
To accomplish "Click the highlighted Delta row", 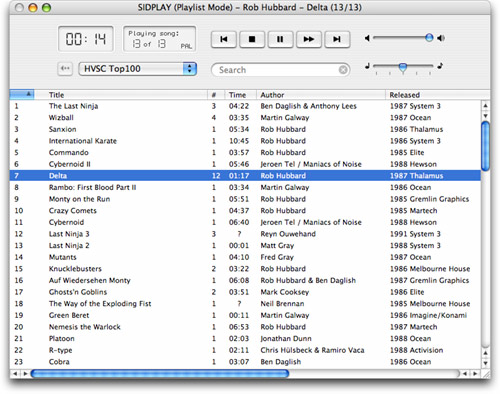I will (245, 176).
